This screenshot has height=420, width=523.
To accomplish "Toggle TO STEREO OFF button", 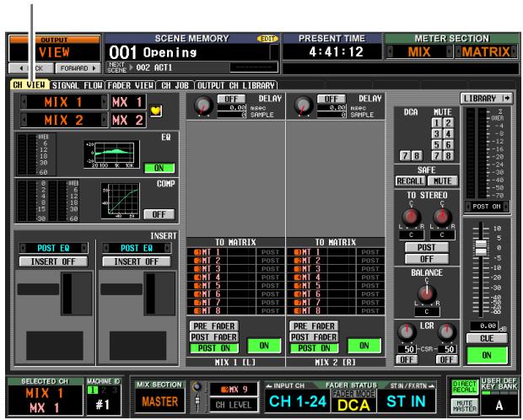I will 427,259.
